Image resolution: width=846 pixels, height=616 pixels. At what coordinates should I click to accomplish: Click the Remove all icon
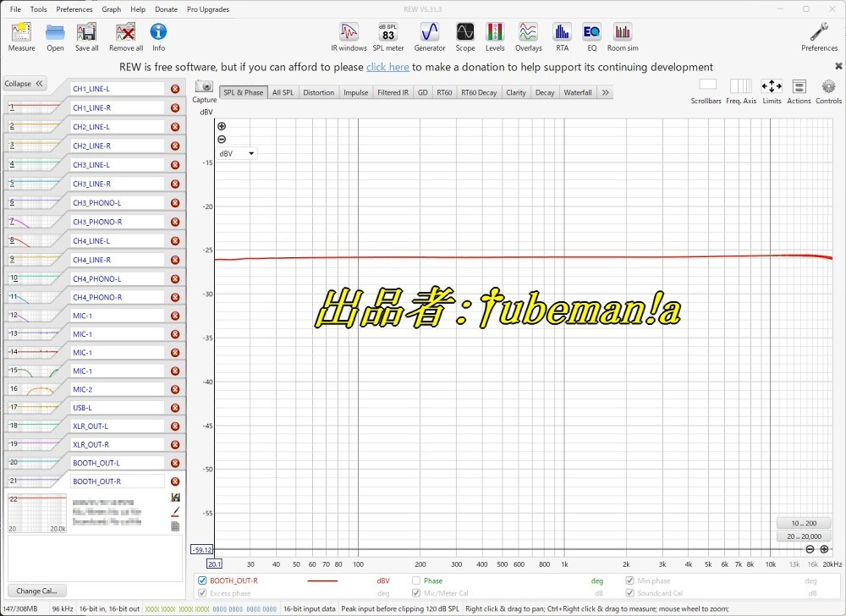(x=126, y=37)
